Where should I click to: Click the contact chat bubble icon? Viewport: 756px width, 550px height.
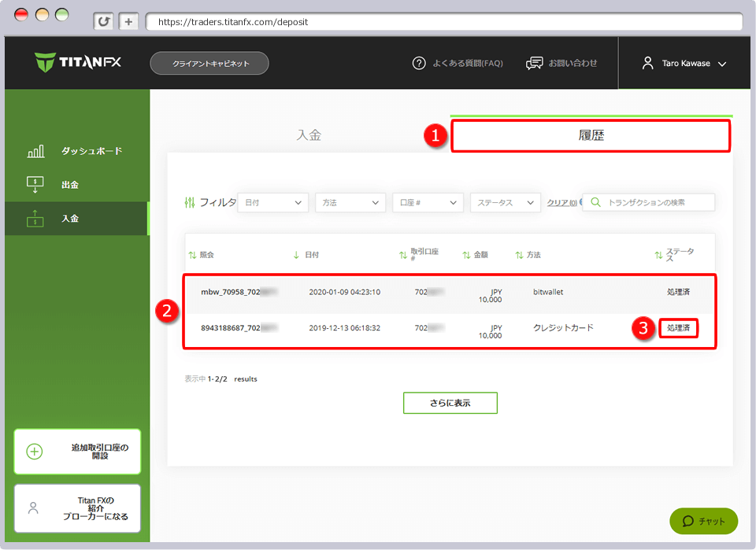[535, 63]
